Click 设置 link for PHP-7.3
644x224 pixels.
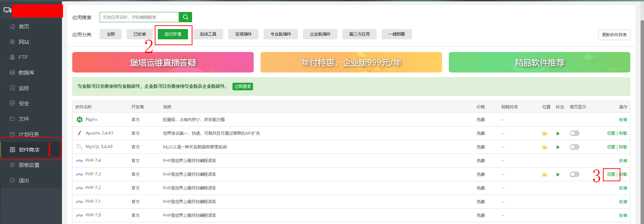(x=611, y=174)
